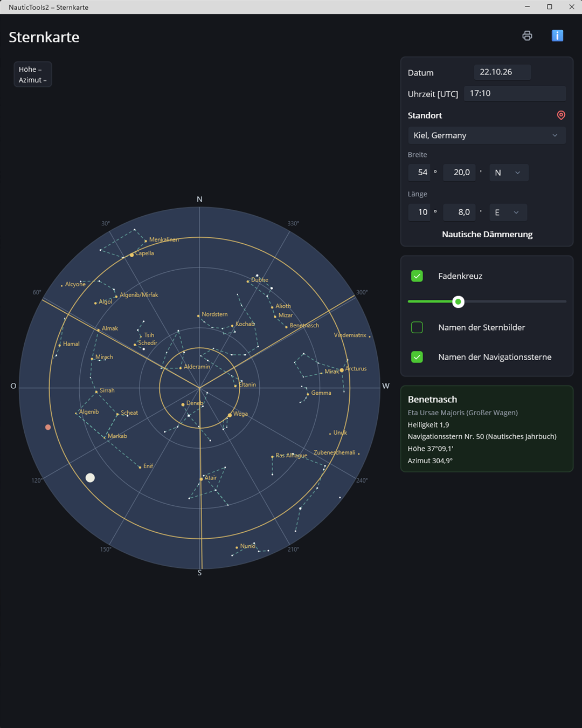The width and height of the screenshot is (582, 728).
Task: Open the latitude N hemisphere dropdown
Action: click(509, 173)
